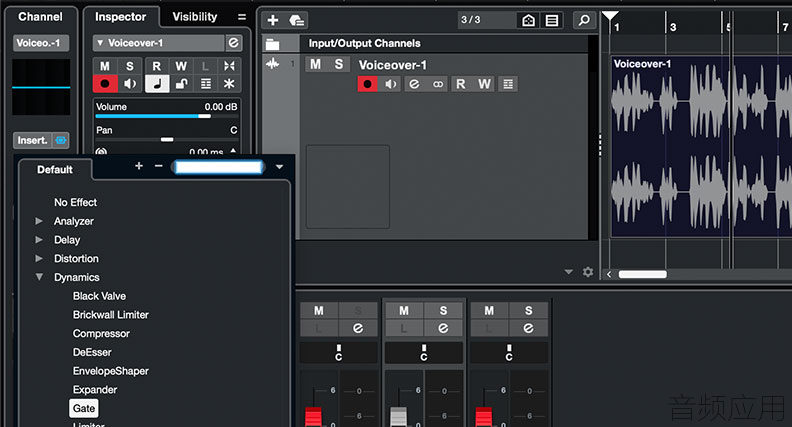Image resolution: width=792 pixels, height=427 pixels.
Task: Show lanes icon in the Inspector
Action: click(x=206, y=83)
